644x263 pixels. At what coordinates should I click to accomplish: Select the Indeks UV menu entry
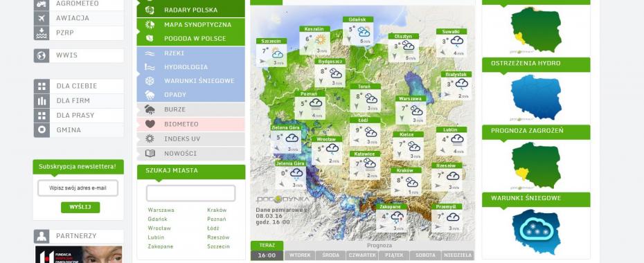[x=191, y=138]
